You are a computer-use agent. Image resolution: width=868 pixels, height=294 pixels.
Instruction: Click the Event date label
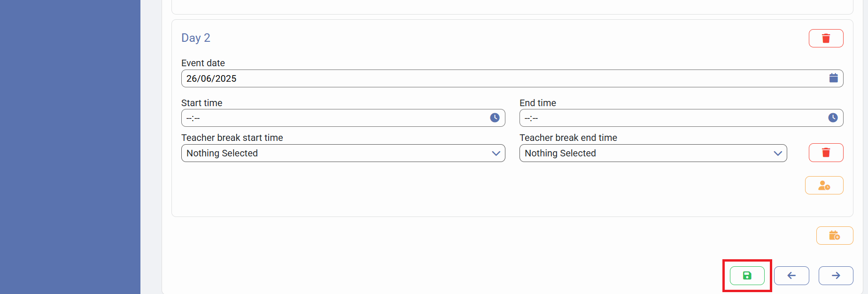pos(203,63)
